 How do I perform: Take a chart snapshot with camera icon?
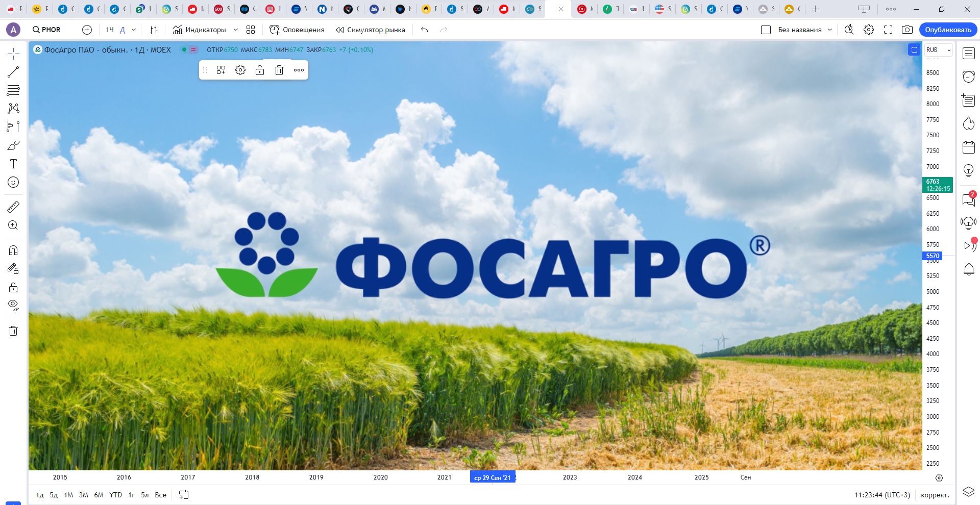(x=907, y=30)
